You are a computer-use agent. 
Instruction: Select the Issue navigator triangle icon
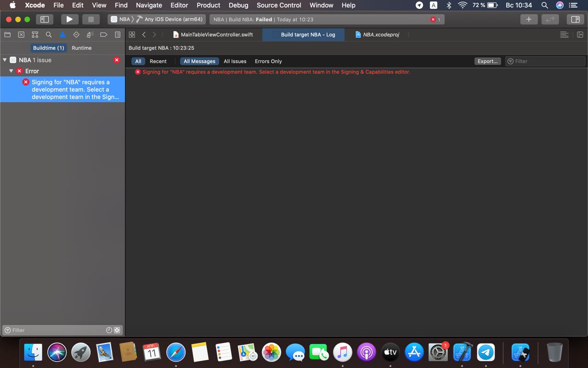pyautogui.click(x=62, y=34)
